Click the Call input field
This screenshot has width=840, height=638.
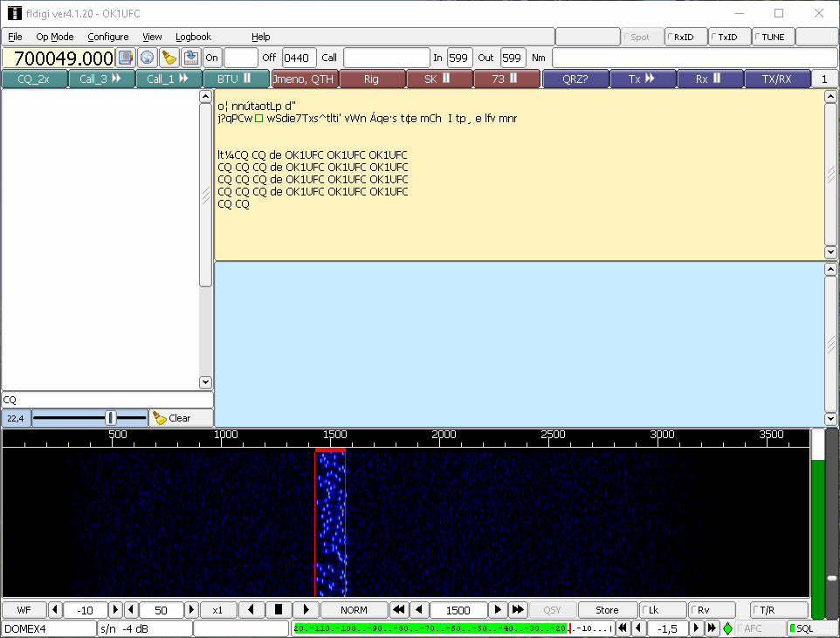pos(385,58)
